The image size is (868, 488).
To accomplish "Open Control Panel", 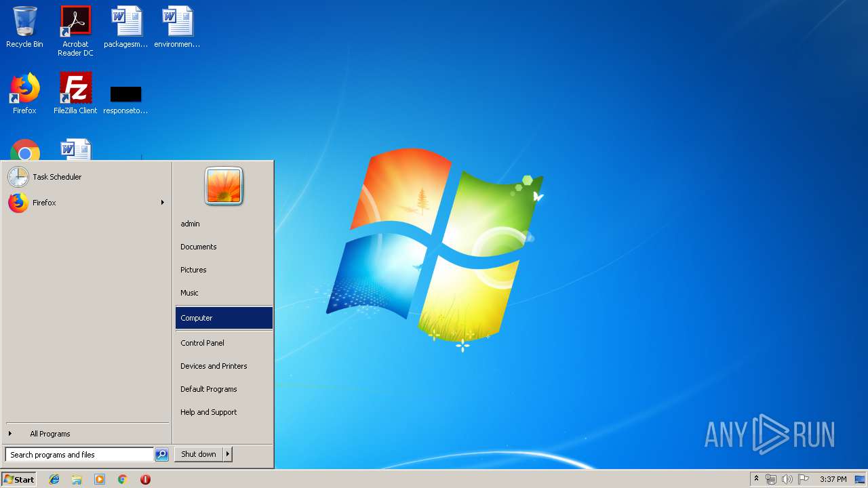I will tap(224, 343).
